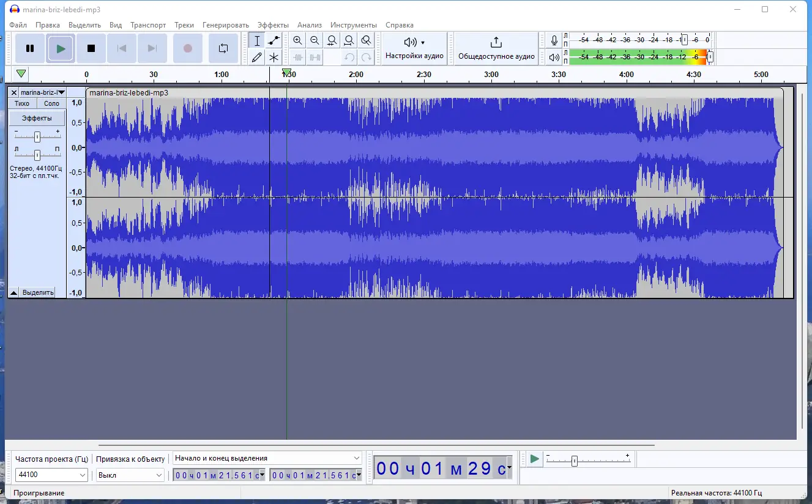Click the red Record button

tap(188, 48)
